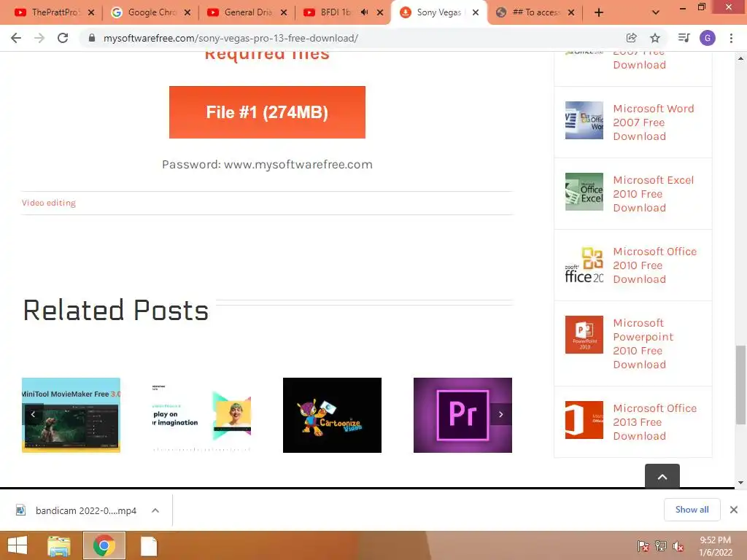Open Microsoft Excel 2010 Free Download link
The image size is (747, 560).
(653, 194)
